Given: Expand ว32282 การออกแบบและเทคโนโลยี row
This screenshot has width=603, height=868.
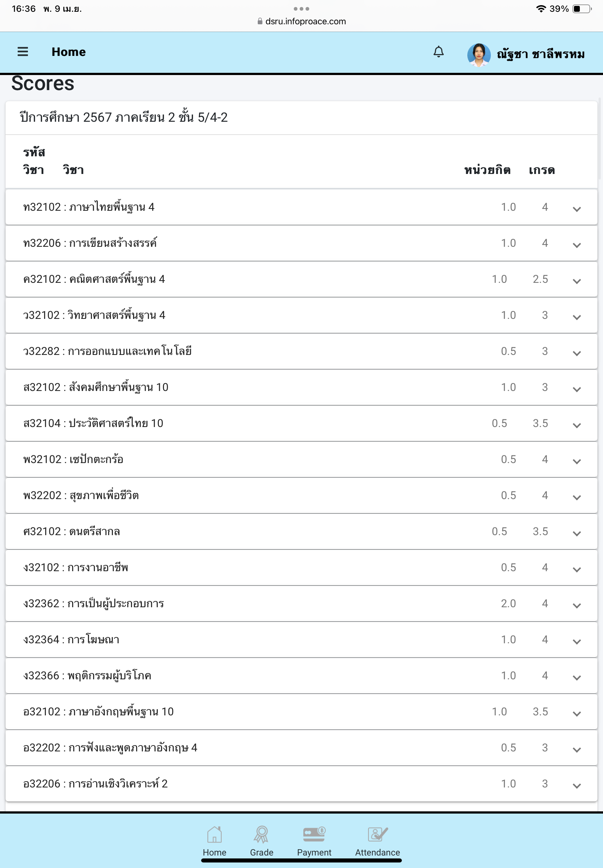Looking at the screenshot, I should tap(577, 353).
